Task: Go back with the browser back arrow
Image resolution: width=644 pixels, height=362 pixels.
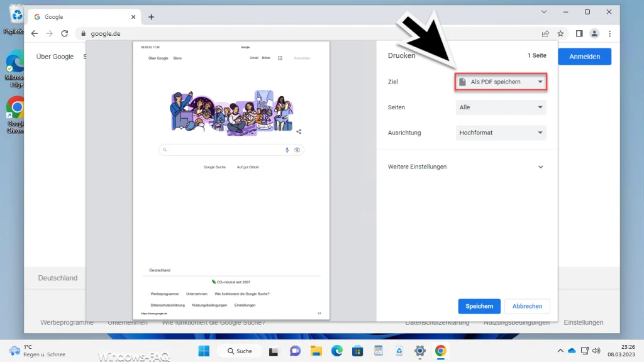Action: click(x=35, y=34)
